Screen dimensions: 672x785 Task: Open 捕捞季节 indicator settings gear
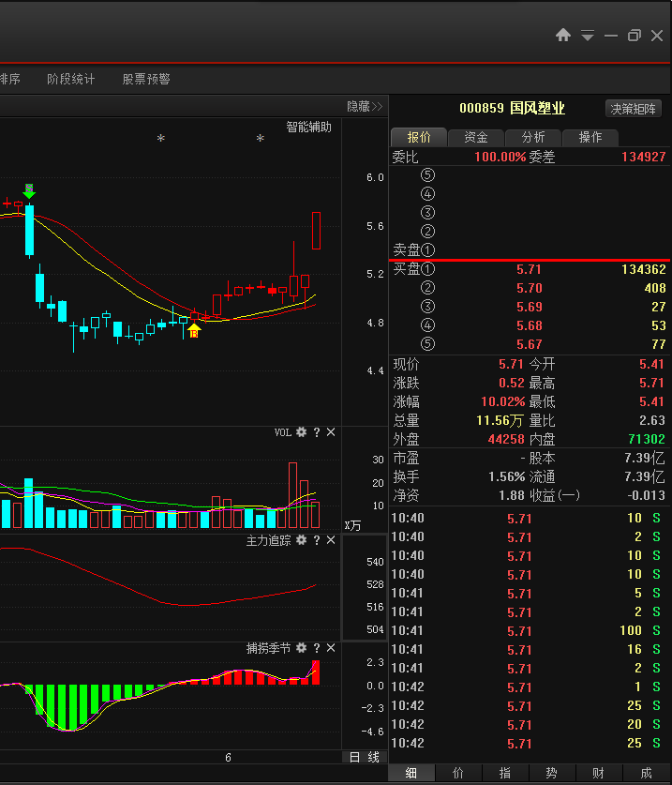pyautogui.click(x=301, y=648)
